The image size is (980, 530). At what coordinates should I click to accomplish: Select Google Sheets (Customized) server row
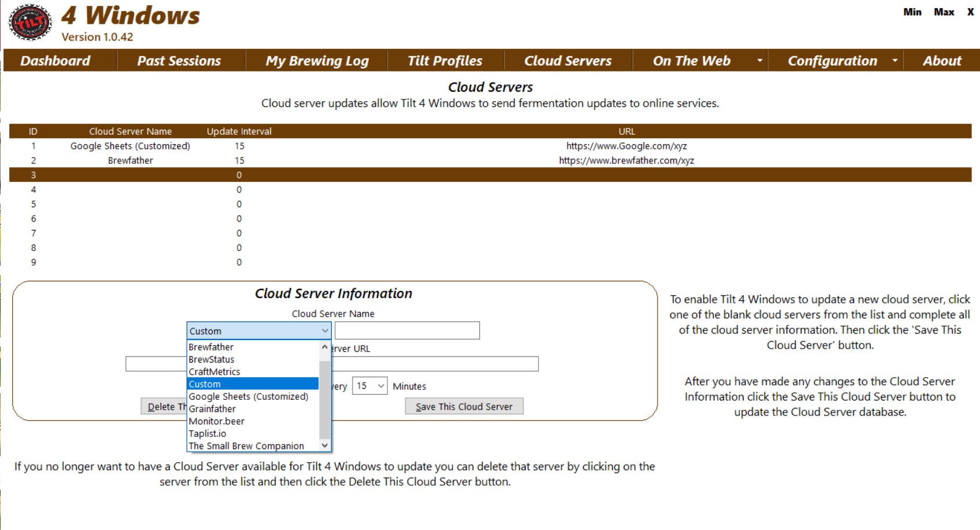click(490, 146)
